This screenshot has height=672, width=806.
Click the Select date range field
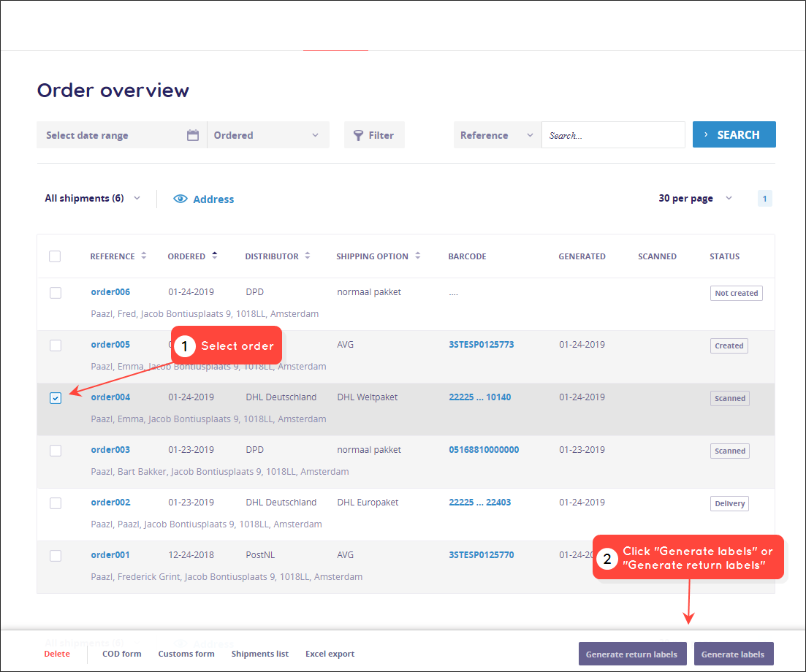(x=122, y=135)
